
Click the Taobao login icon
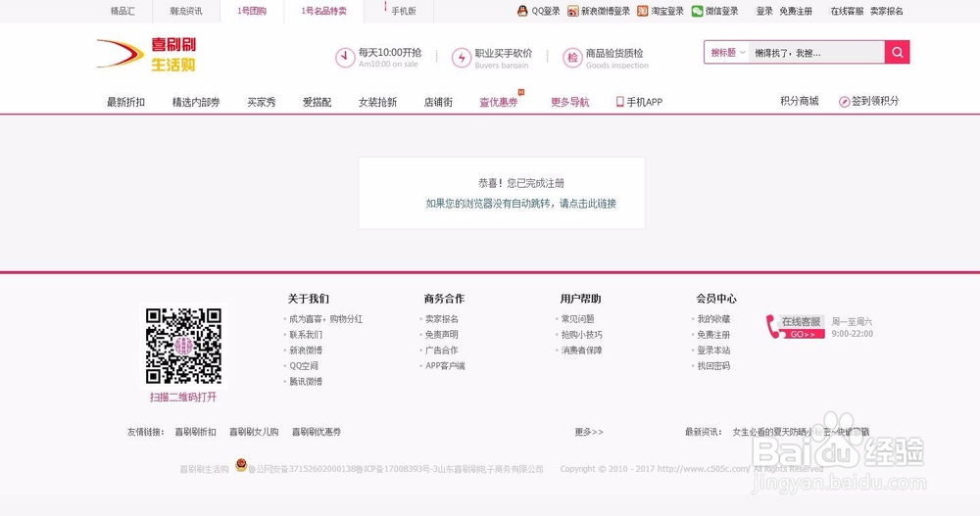click(642, 11)
